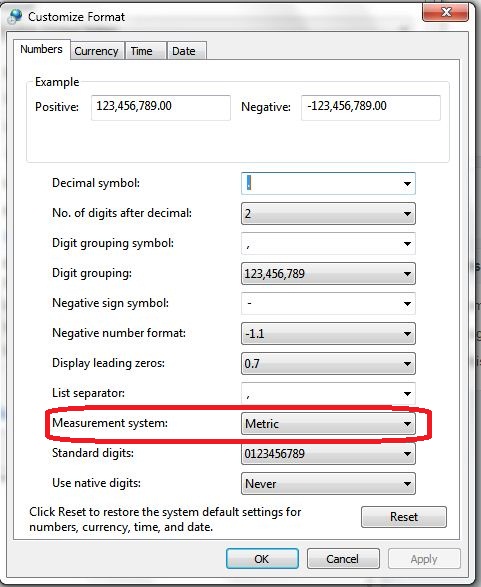Open the List separator combo box
Screen dimensions: 481x587
coord(328,393)
